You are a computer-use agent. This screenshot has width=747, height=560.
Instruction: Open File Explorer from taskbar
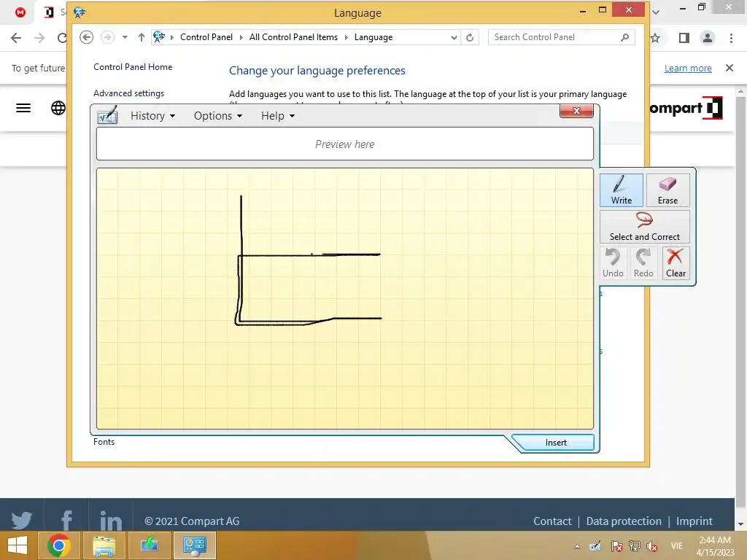[104, 545]
